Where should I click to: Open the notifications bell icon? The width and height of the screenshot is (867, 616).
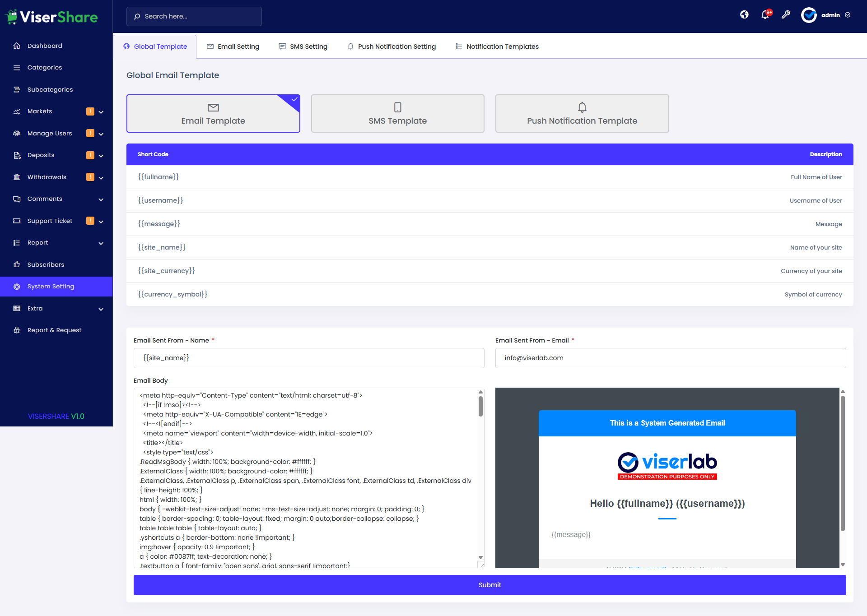pos(765,15)
